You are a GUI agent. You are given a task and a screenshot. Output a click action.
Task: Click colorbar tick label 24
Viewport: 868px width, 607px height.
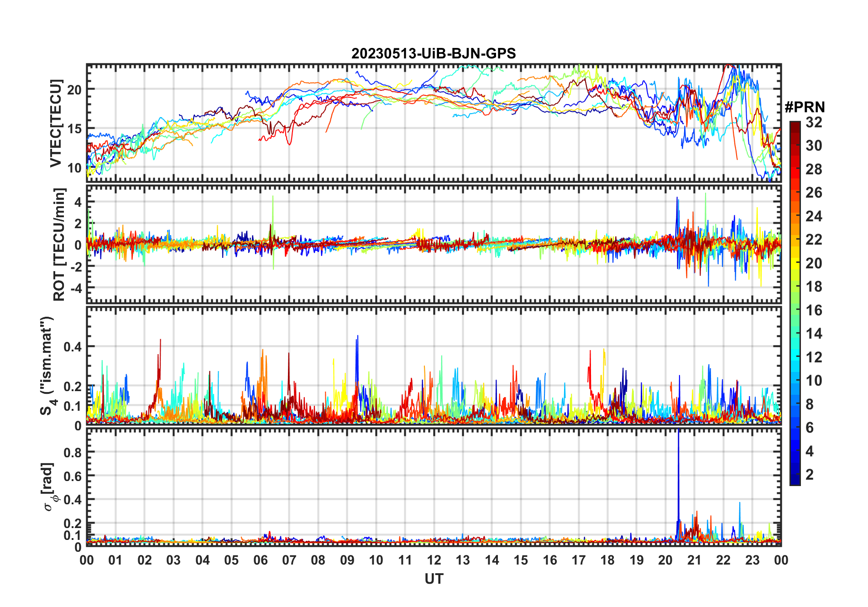click(814, 216)
